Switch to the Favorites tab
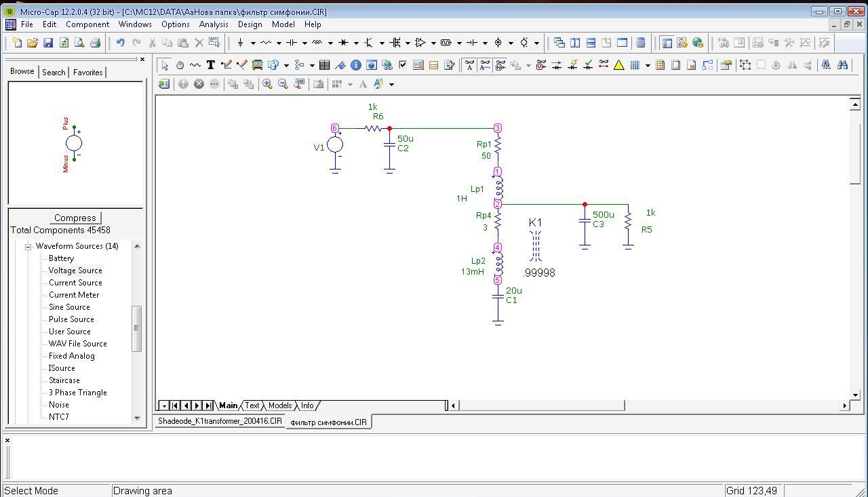 click(88, 72)
